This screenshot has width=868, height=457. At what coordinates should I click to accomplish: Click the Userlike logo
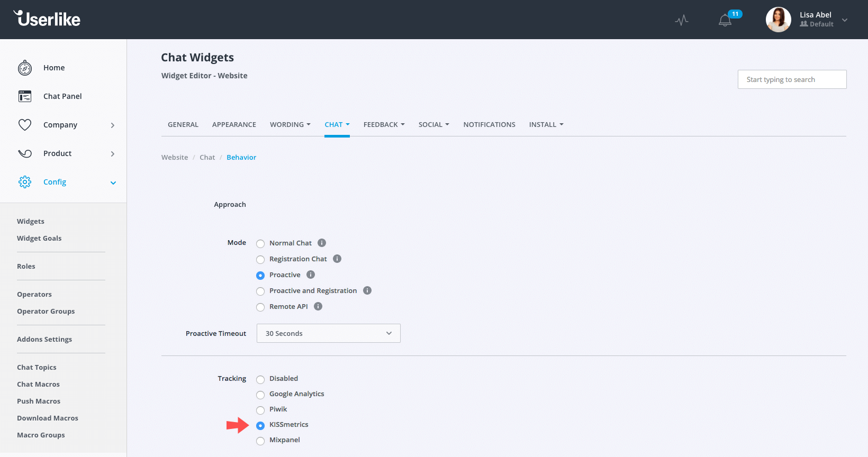tap(47, 19)
